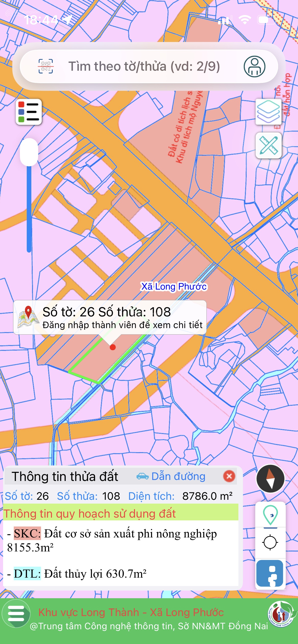Tap the Xã Long Phước map label
Viewport: 298px width, 644px height.
point(174,286)
